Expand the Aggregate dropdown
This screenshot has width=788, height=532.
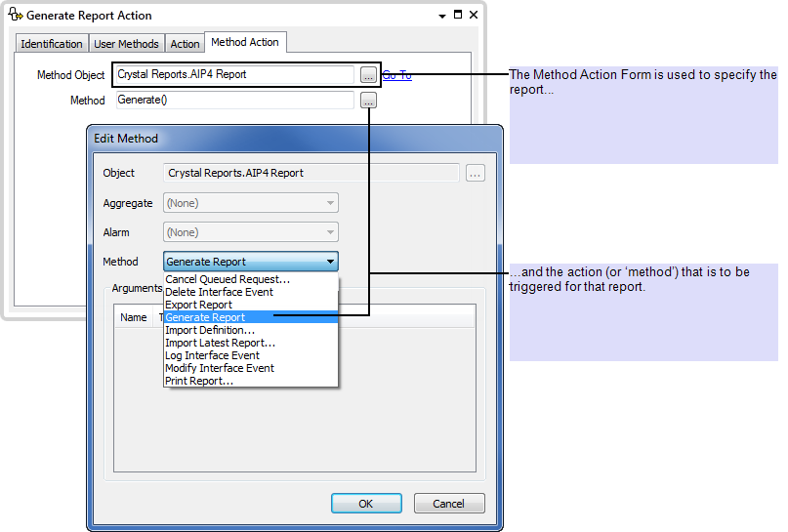tap(251, 203)
